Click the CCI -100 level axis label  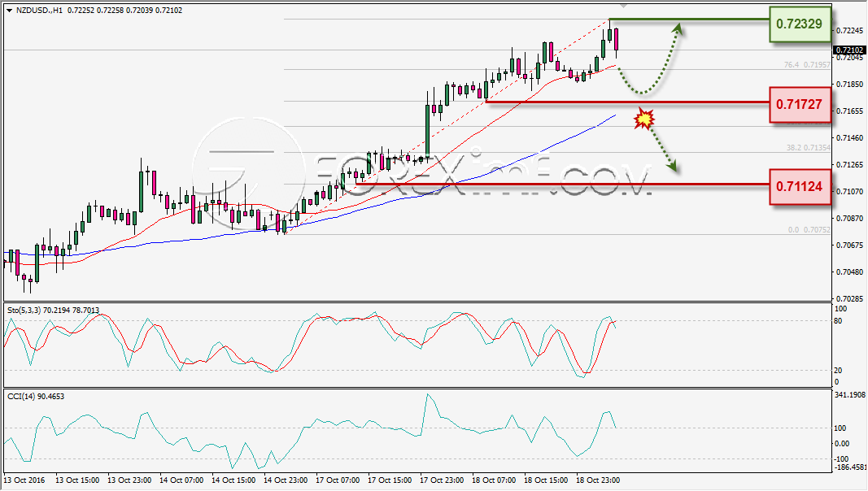tap(841, 459)
